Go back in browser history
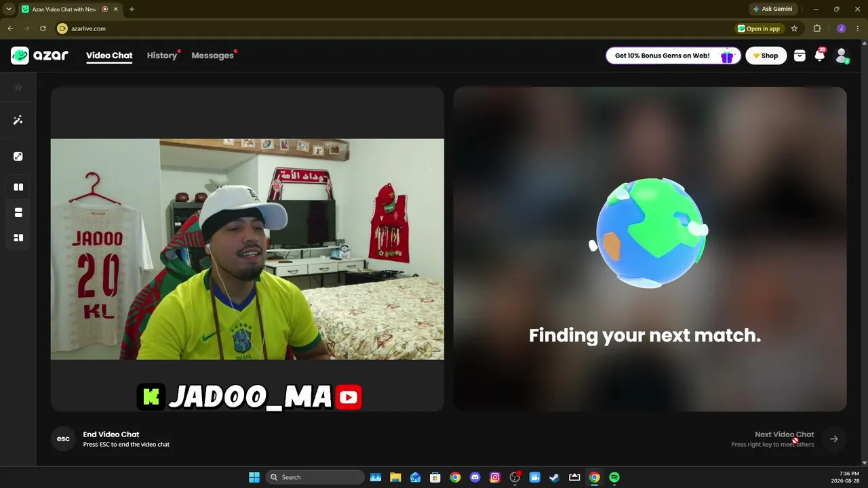Image resolution: width=868 pixels, height=488 pixels. pyautogui.click(x=10, y=28)
